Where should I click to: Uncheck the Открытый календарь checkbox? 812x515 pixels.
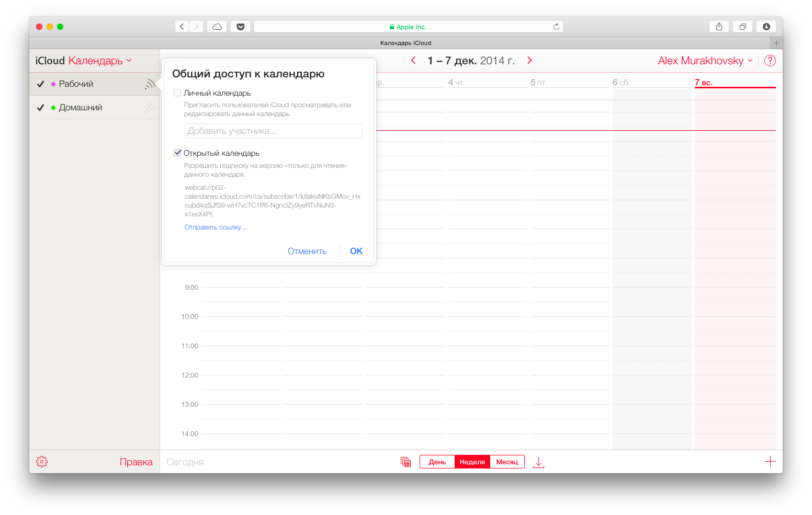(177, 153)
